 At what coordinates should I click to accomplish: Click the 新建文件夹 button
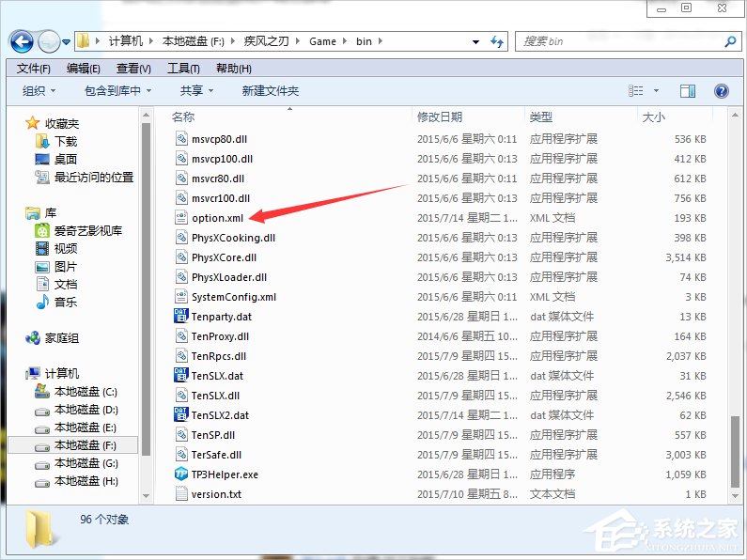coord(270,90)
